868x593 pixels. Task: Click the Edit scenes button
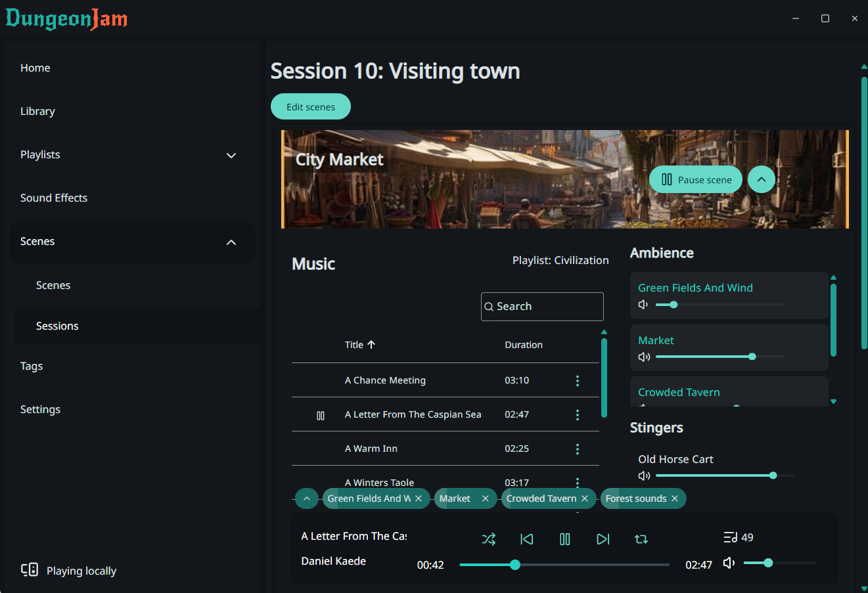tap(311, 106)
